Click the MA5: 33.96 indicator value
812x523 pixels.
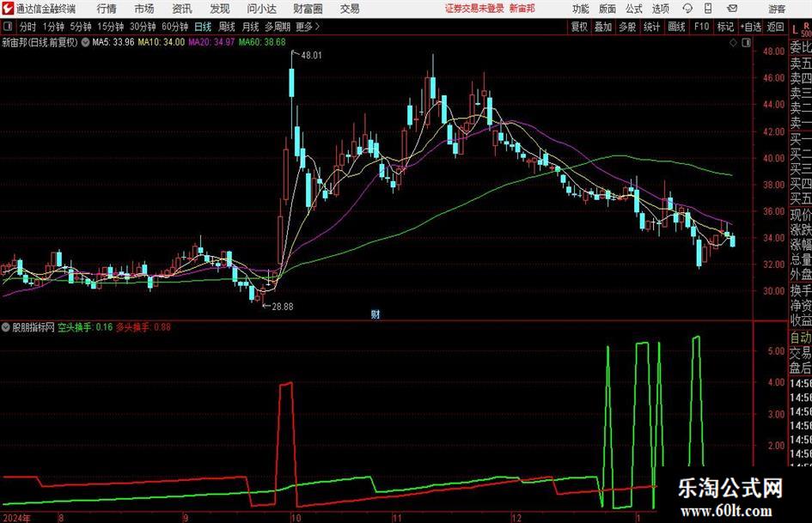tap(113, 42)
